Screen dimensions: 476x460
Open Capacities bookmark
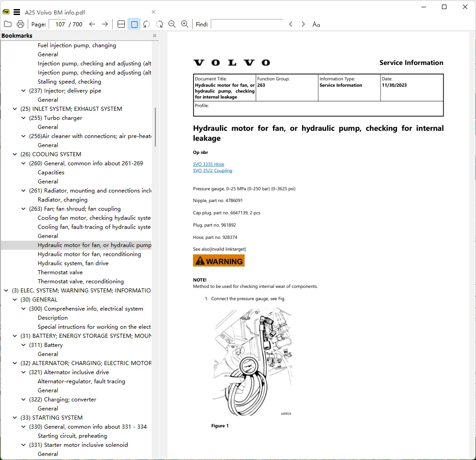(51, 173)
